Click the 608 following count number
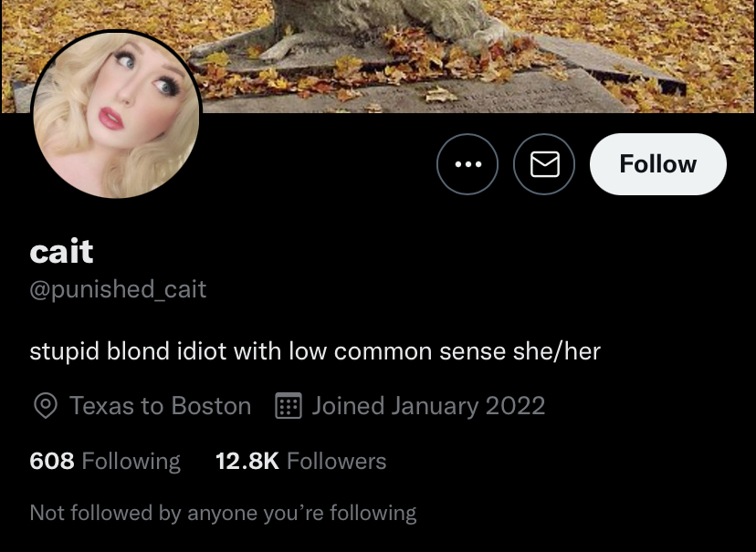This screenshot has width=756, height=552. coord(52,461)
